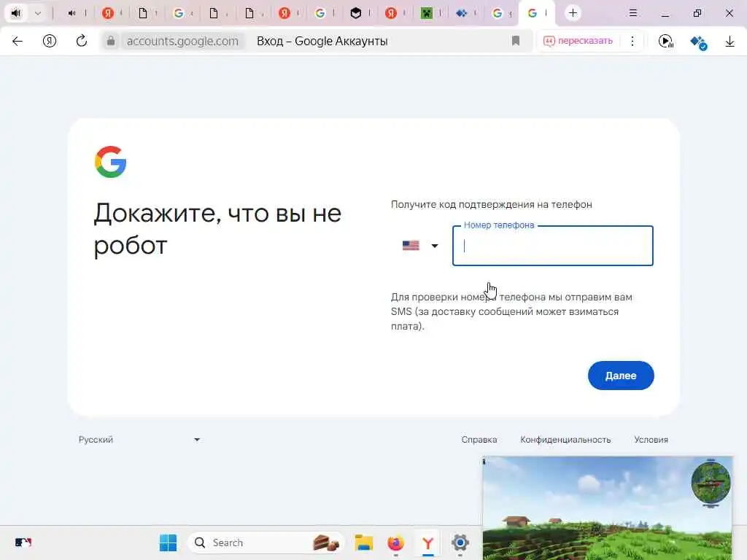The height and width of the screenshot is (560, 747).
Task: Open the downloads panel
Action: [x=729, y=42]
